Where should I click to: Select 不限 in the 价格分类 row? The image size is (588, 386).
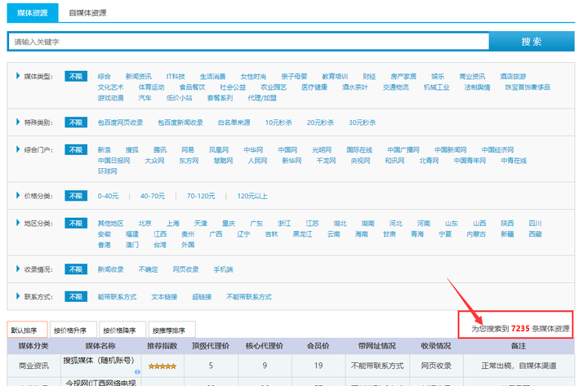coord(76,196)
